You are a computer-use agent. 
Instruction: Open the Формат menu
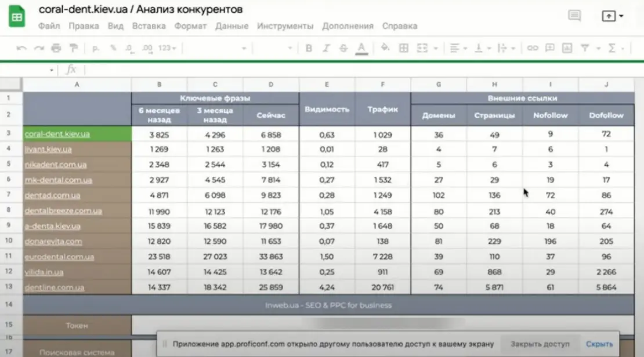[190, 26]
